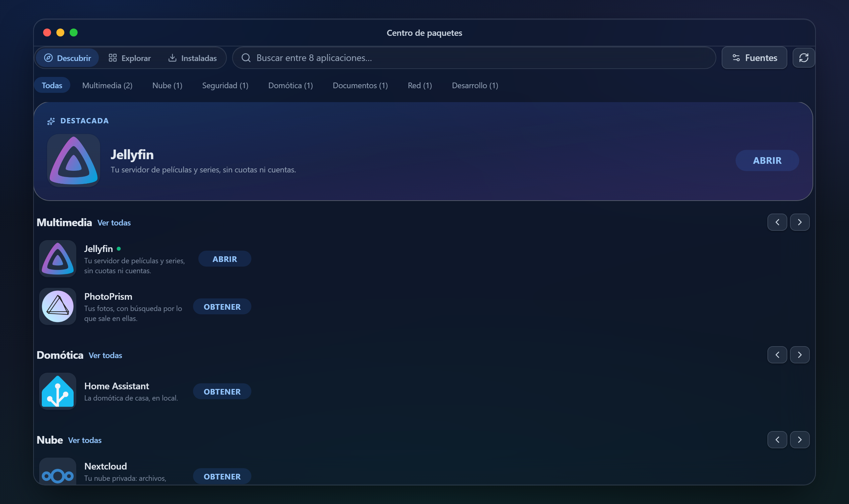This screenshot has width=849, height=504.
Task: Switch to the Explorar tab
Action: tap(129, 58)
